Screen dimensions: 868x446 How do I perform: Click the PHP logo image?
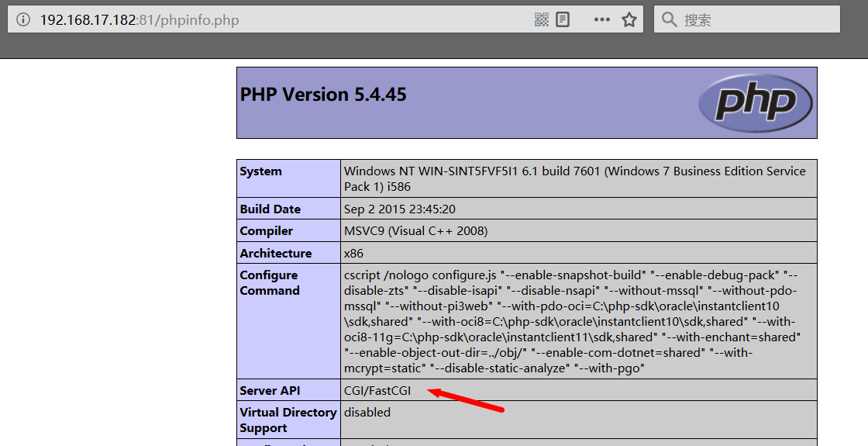(x=755, y=102)
